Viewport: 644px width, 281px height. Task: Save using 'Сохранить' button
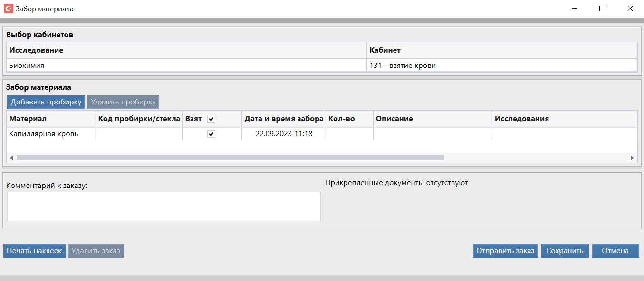click(x=565, y=251)
